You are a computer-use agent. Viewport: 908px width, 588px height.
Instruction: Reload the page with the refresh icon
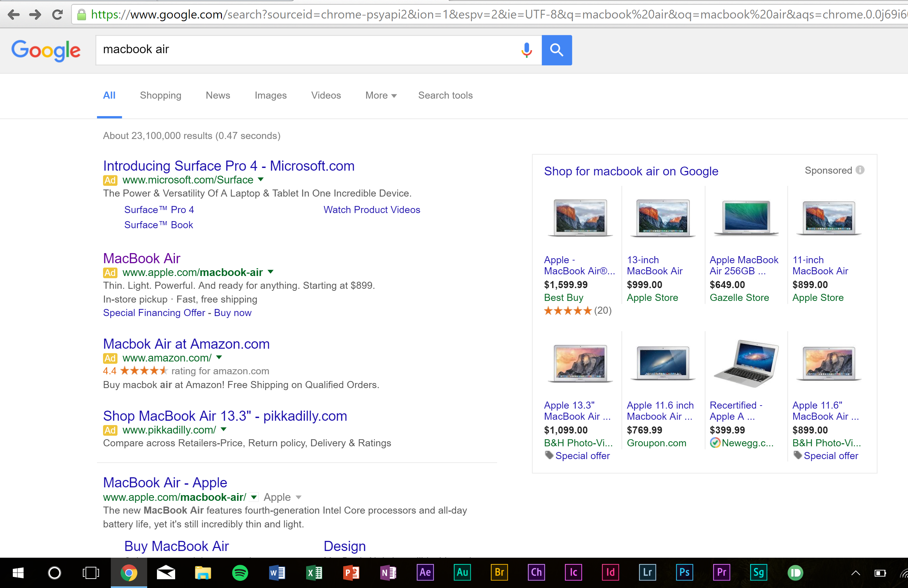pos(58,15)
